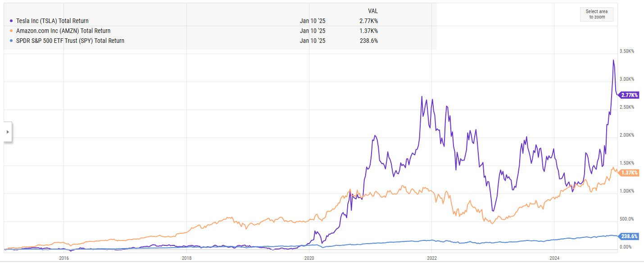Click the 3.00K% y-axis label
The image size is (644, 263).
627,79
